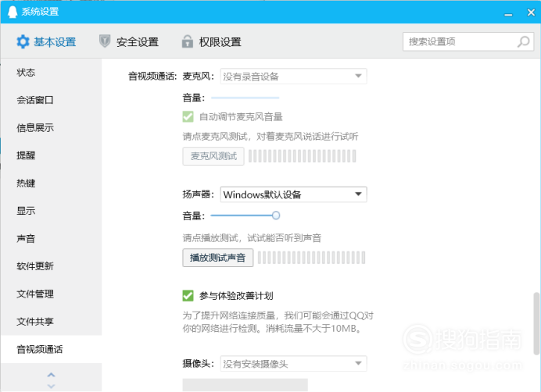Click the magnifier search icon
Viewport: 541px width, 392px height.
pos(523,41)
